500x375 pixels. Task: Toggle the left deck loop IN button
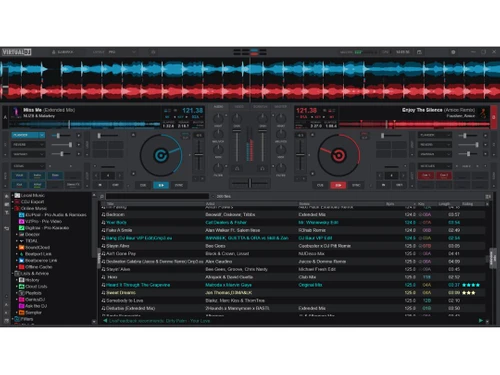tap(100, 185)
